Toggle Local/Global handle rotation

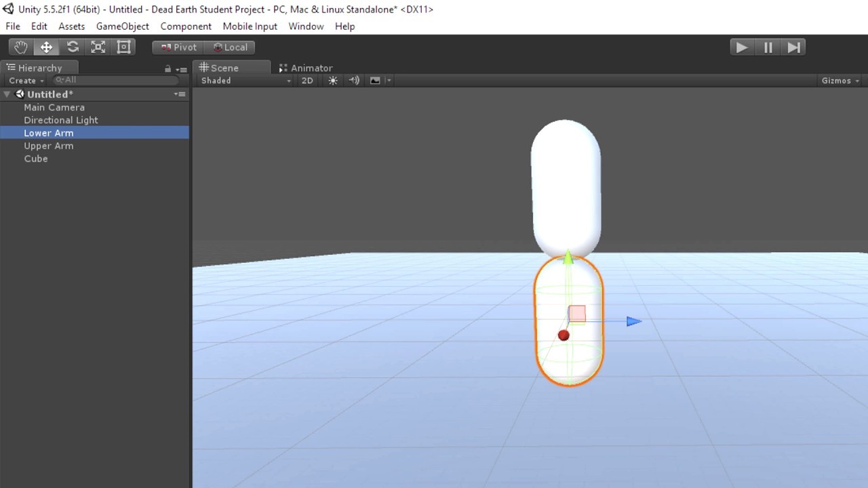pos(231,47)
